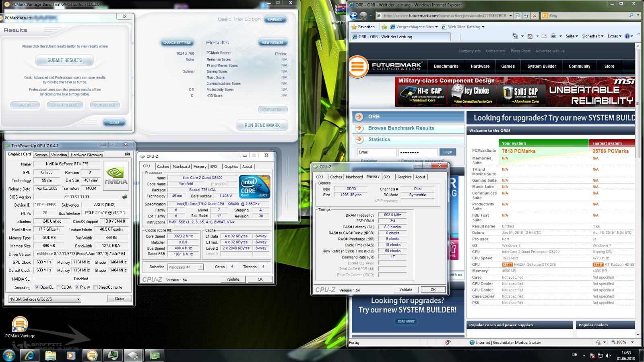644x362 pixels.
Task: Click GPU-Z screenshot camera icon
Action: pos(127,154)
